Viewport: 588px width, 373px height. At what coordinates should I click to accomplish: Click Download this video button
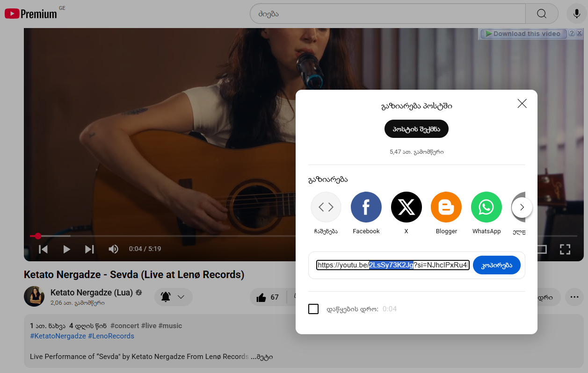coord(523,34)
